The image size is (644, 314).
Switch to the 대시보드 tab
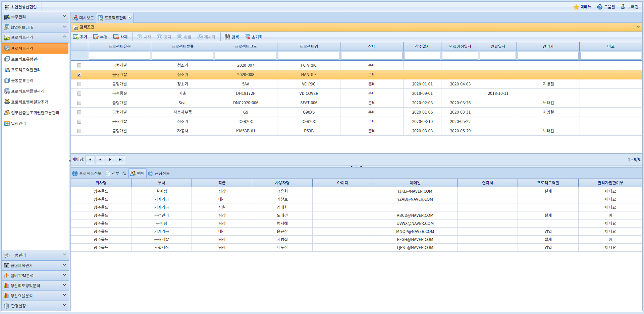click(x=84, y=18)
